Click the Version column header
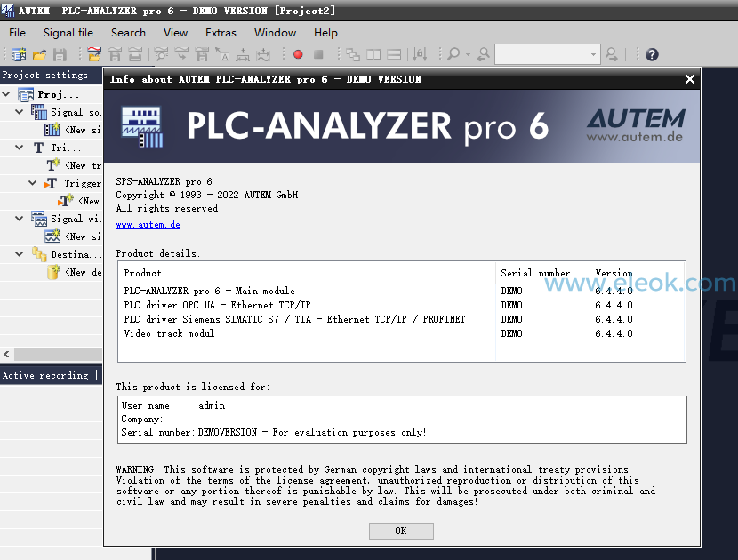This screenshot has width=738, height=560. [x=638, y=273]
